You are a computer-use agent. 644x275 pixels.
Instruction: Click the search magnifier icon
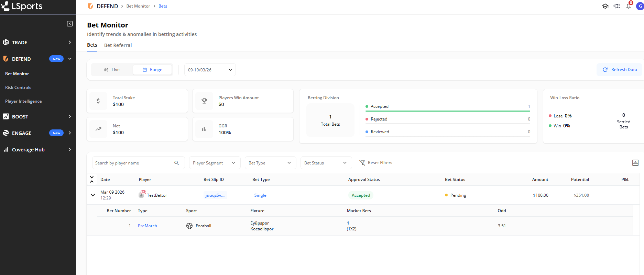pos(177,163)
